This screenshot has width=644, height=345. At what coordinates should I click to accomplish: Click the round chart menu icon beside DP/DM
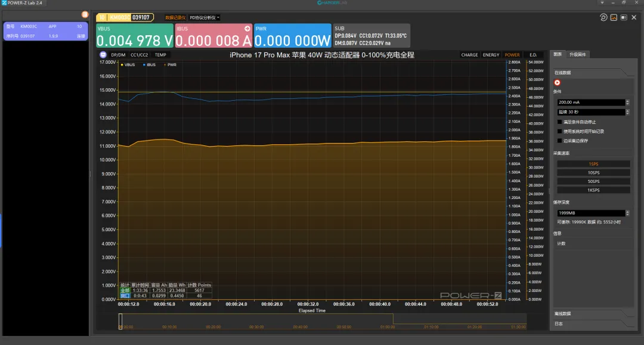click(103, 55)
